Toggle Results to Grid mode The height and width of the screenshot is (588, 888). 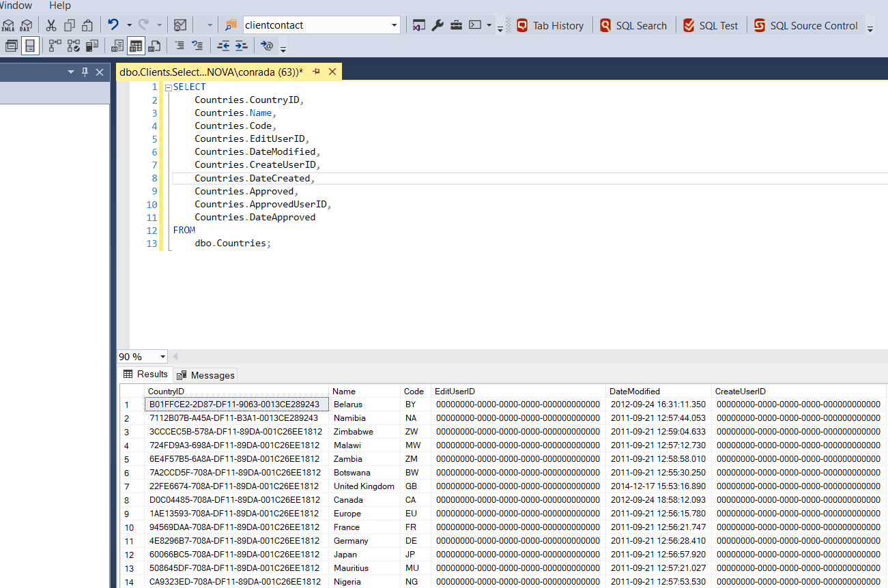(x=136, y=46)
